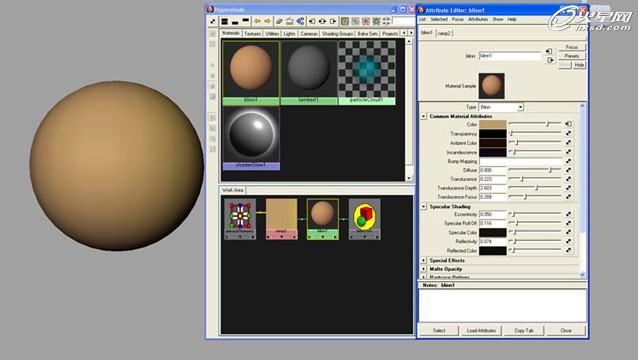Click the Translucence Focus slider
This screenshot has height=360, width=638.
click(535, 197)
